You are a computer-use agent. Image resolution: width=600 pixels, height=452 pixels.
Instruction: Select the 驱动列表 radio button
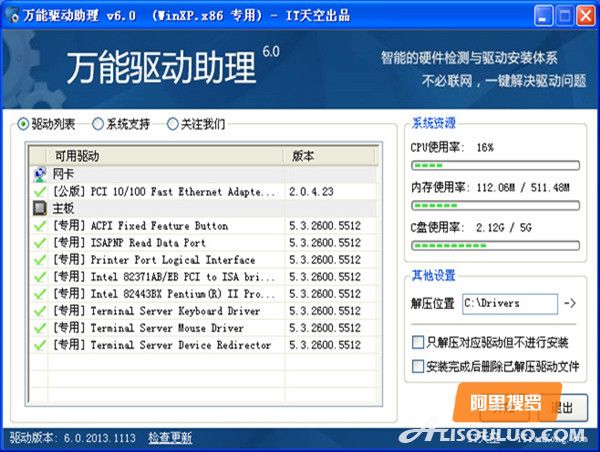(x=23, y=124)
